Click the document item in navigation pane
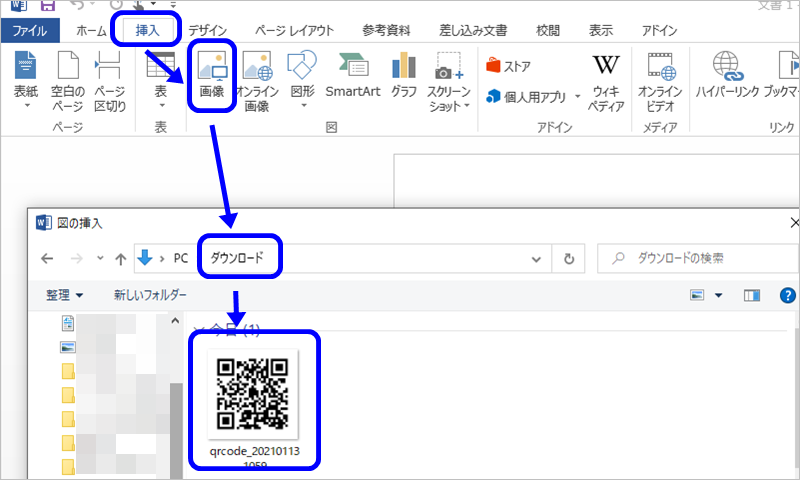The width and height of the screenshot is (800, 480). click(x=68, y=323)
